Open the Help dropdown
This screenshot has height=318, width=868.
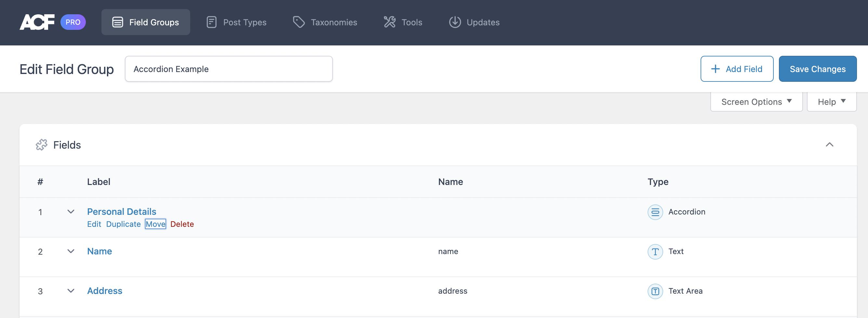click(x=831, y=102)
